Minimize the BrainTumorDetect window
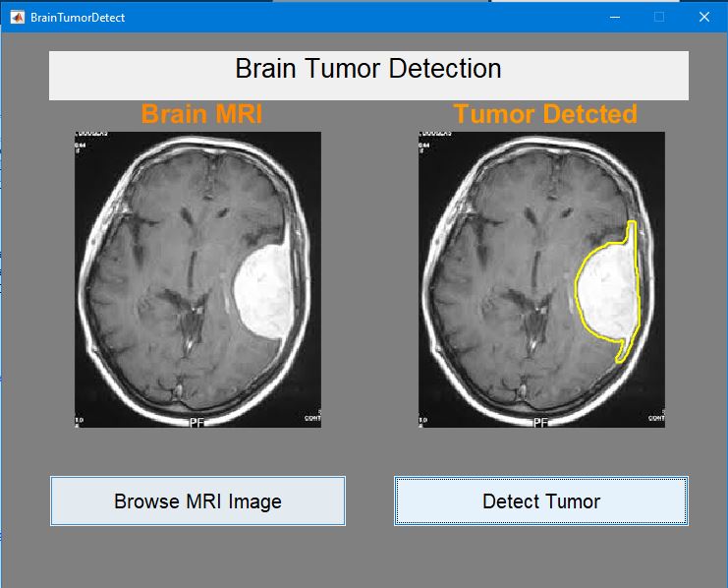The height and width of the screenshot is (588, 728). click(614, 17)
